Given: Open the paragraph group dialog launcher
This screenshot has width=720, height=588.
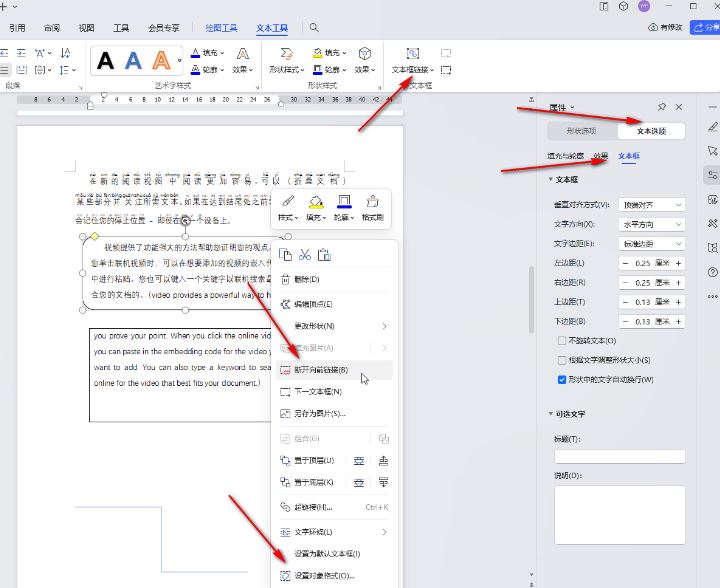Looking at the screenshot, I should (81, 87).
